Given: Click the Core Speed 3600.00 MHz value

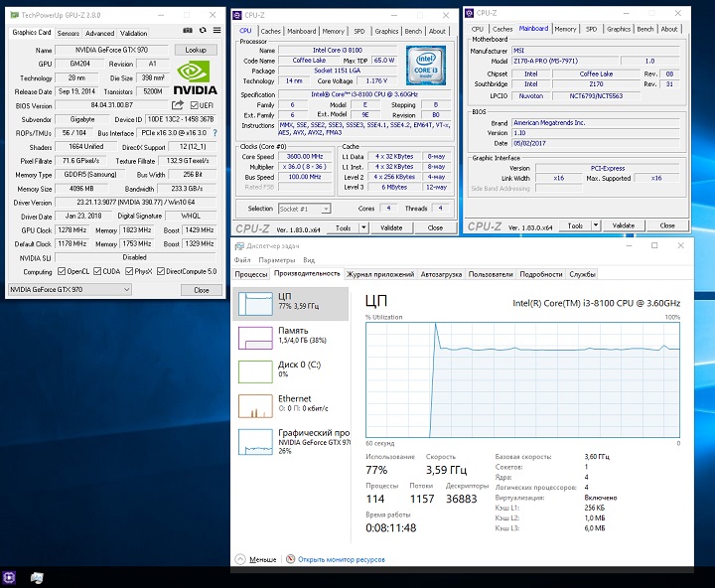Looking at the screenshot, I should [x=305, y=157].
